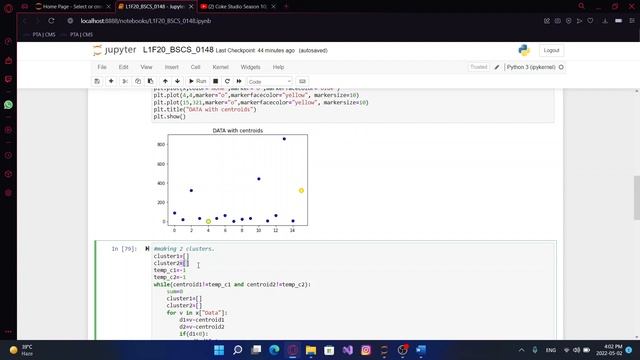Screen dimensions: 640x360
Task: Open the Cell menu
Action: (x=196, y=67)
